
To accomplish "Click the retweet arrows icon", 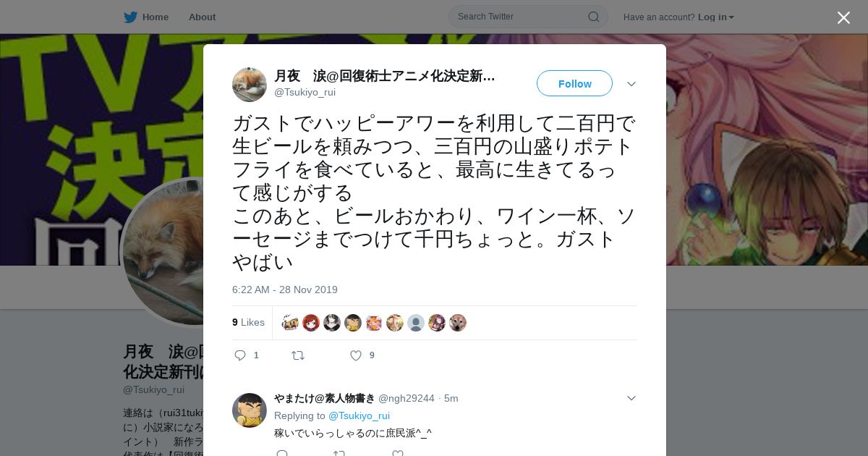I will 297,355.
